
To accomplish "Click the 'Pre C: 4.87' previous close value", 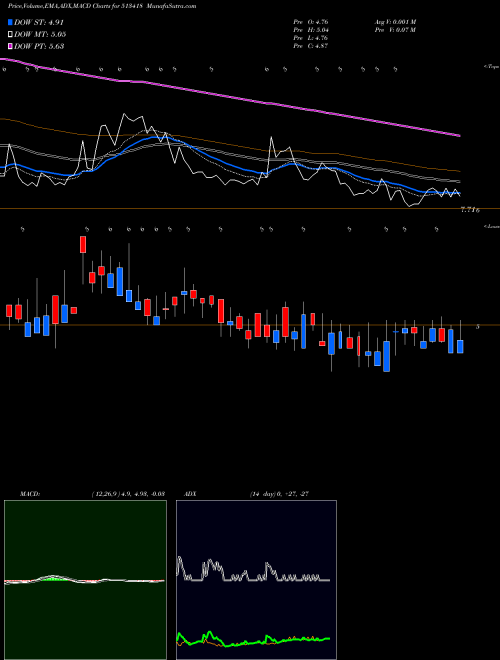I will 311,45.
